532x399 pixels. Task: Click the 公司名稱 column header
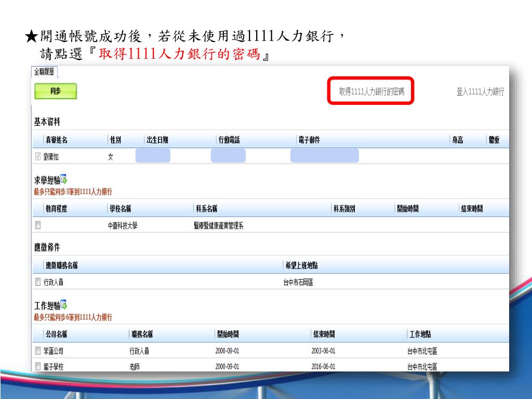[x=57, y=334]
